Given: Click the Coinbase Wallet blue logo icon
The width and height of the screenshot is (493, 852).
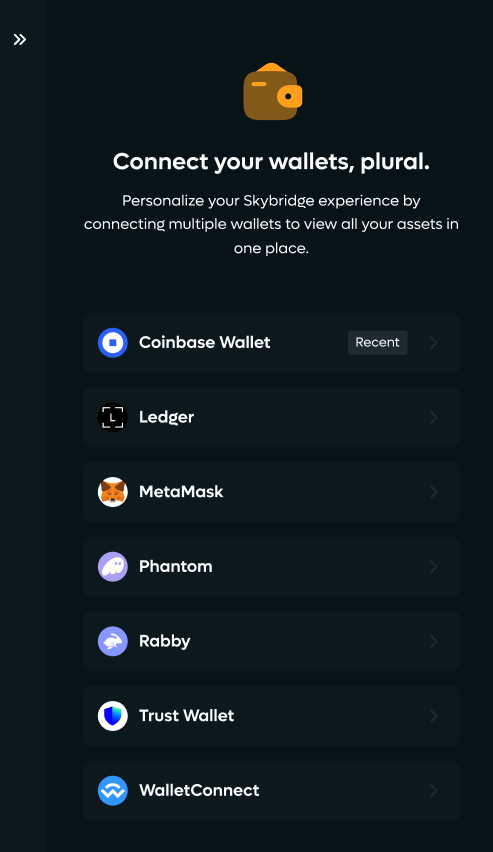Looking at the screenshot, I should (113, 342).
